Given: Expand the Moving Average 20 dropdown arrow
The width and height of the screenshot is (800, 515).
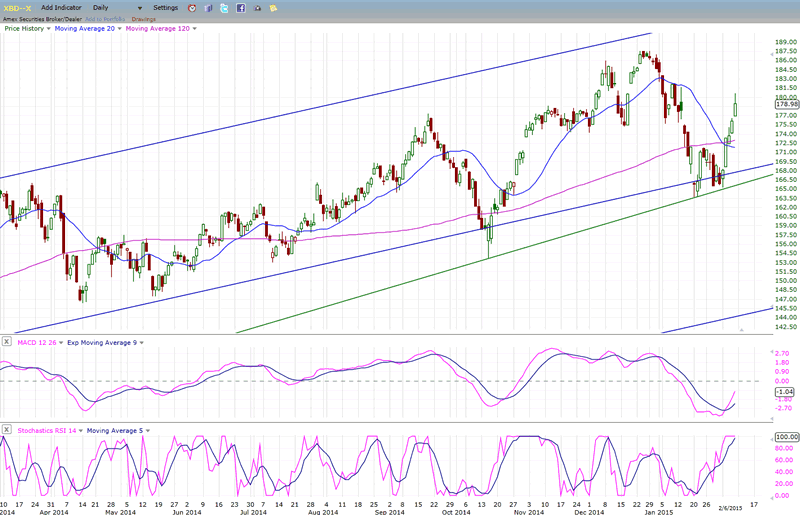Looking at the screenshot, I should click(x=119, y=29).
